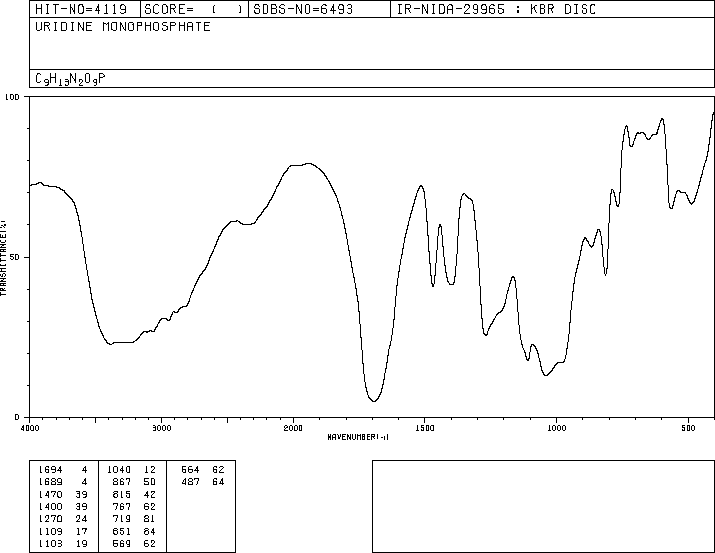715x553 pixels.
Task: Select peak value 1270 in table
Action: click(51, 519)
